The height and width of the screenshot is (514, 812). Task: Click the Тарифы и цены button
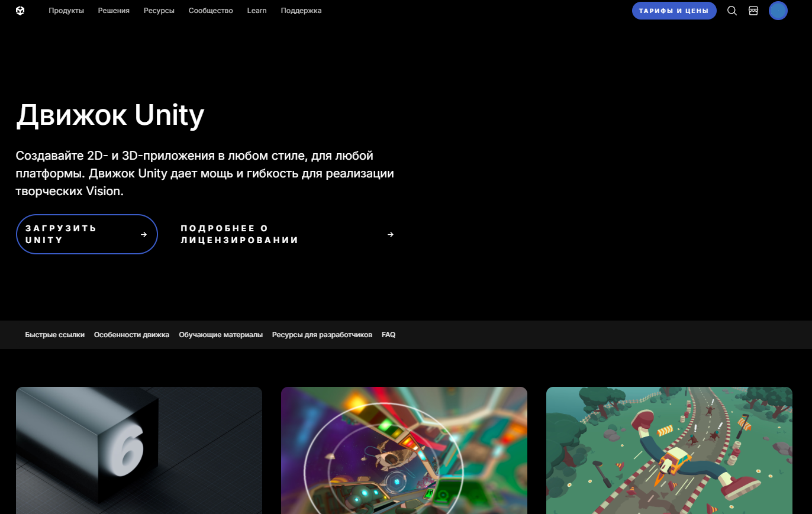674,11
